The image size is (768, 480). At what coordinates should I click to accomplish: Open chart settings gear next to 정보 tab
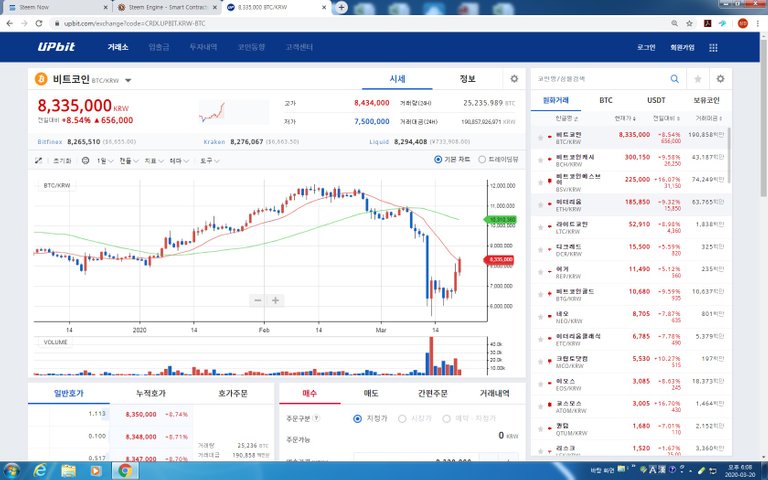click(x=514, y=79)
